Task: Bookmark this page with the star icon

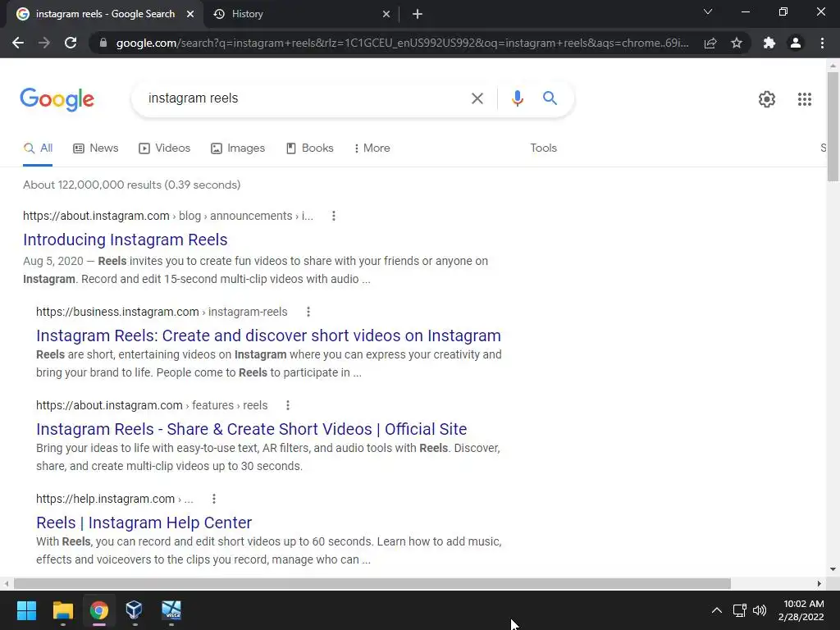Action: point(737,43)
